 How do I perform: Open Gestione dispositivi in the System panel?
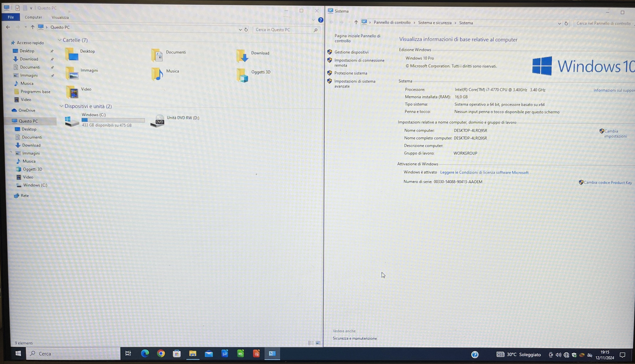351,52
